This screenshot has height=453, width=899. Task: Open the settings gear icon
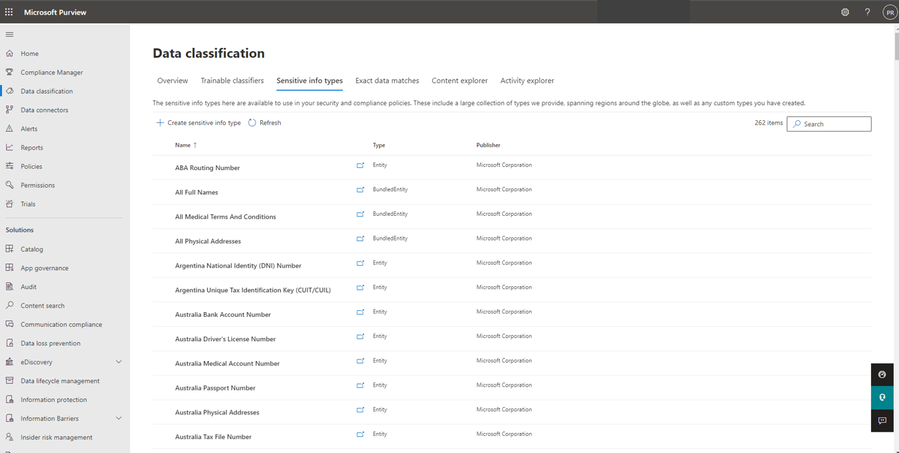coord(845,12)
